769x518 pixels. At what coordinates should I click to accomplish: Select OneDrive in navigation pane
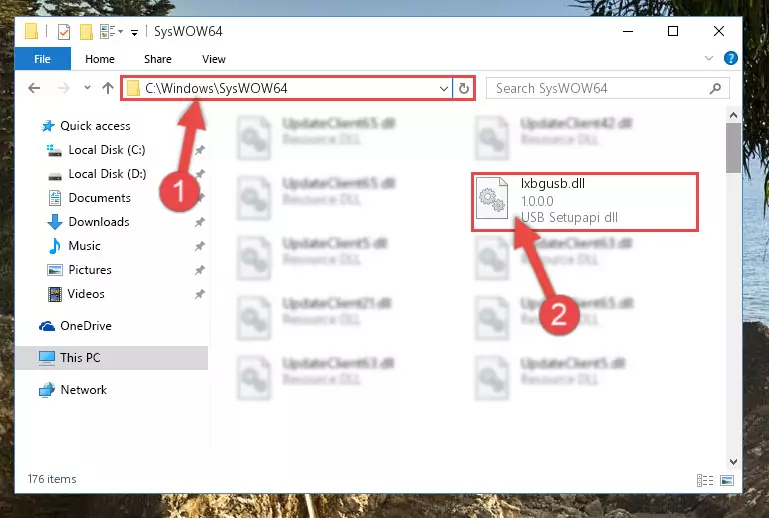click(86, 326)
